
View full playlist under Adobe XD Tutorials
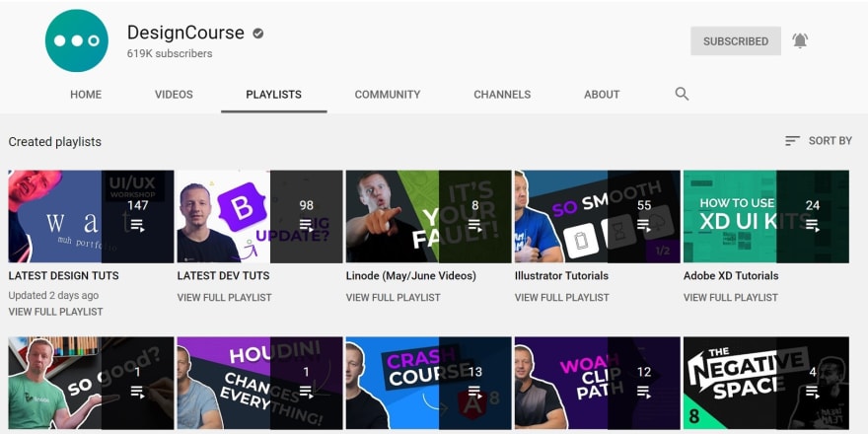pyautogui.click(x=731, y=297)
